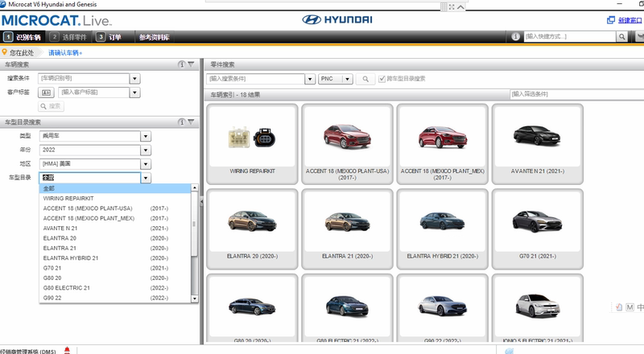Open the IONIQ 5 ELECTRIC 21 thumbnail
The width and height of the screenshot is (644, 354).
point(537,308)
